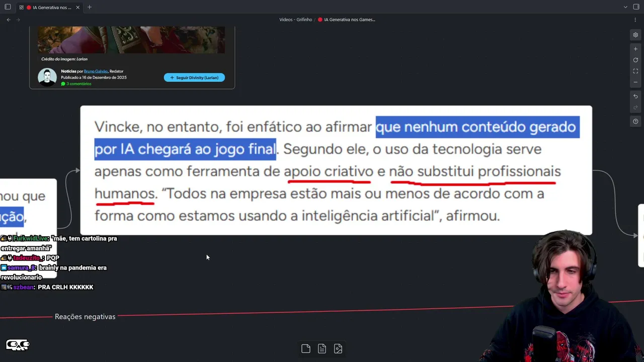
Task: Add media from vault to canvas
Action: point(338,348)
